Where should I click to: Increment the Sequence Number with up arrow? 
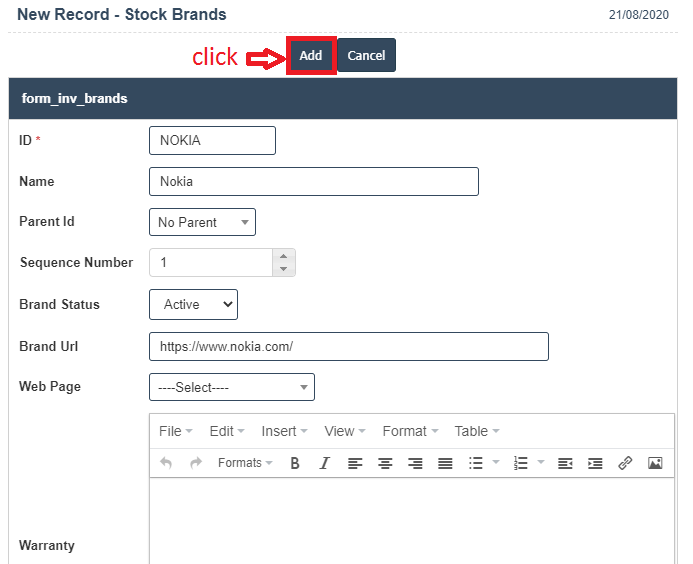[283, 256]
